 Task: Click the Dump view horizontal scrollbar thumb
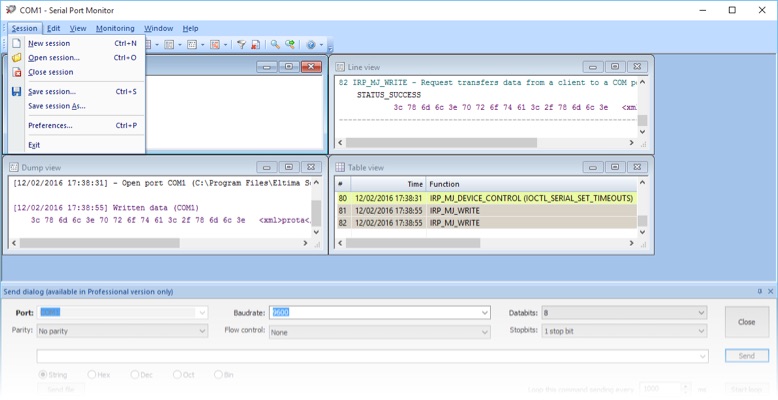coord(99,243)
